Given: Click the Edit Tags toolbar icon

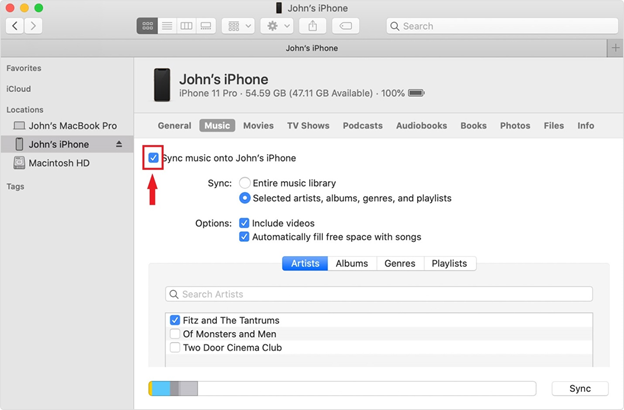Looking at the screenshot, I should [345, 26].
